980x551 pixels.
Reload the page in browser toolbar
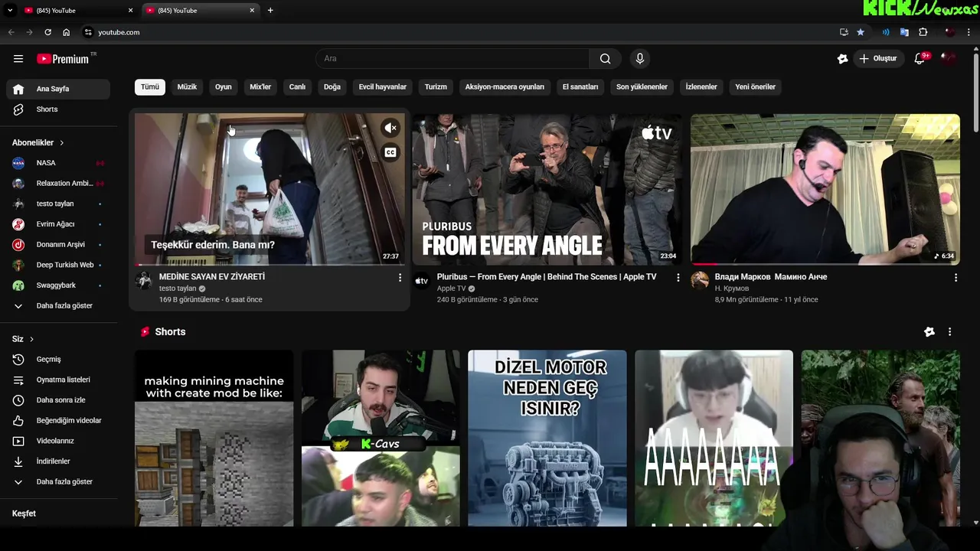(47, 32)
